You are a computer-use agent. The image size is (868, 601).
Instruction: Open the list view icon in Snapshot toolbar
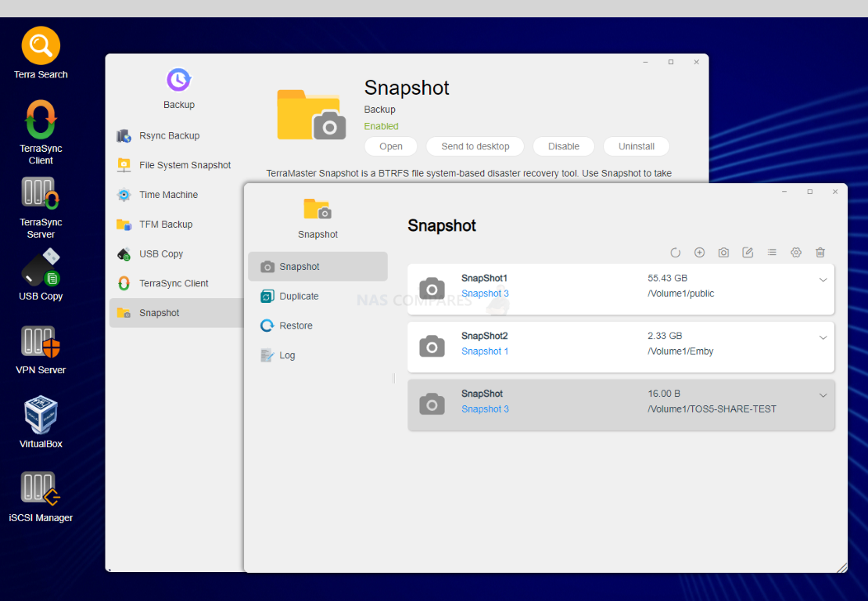coord(772,253)
